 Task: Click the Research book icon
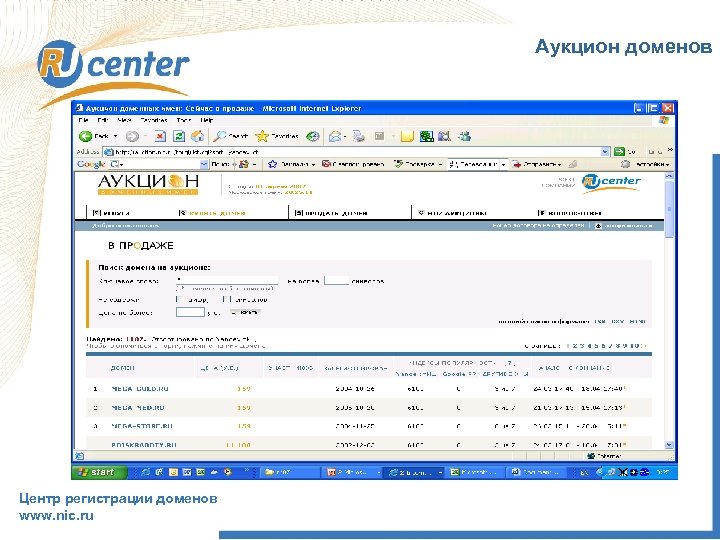(x=444, y=136)
